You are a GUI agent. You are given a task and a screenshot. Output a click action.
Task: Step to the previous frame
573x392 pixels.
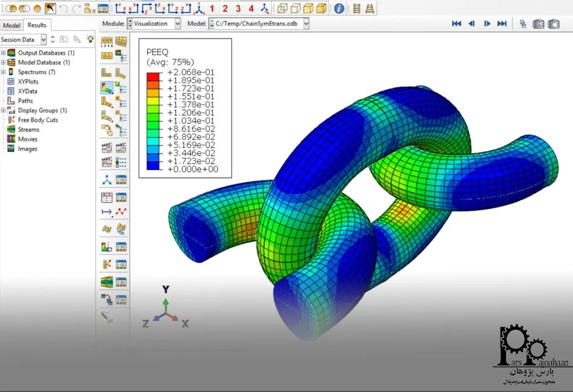point(472,24)
